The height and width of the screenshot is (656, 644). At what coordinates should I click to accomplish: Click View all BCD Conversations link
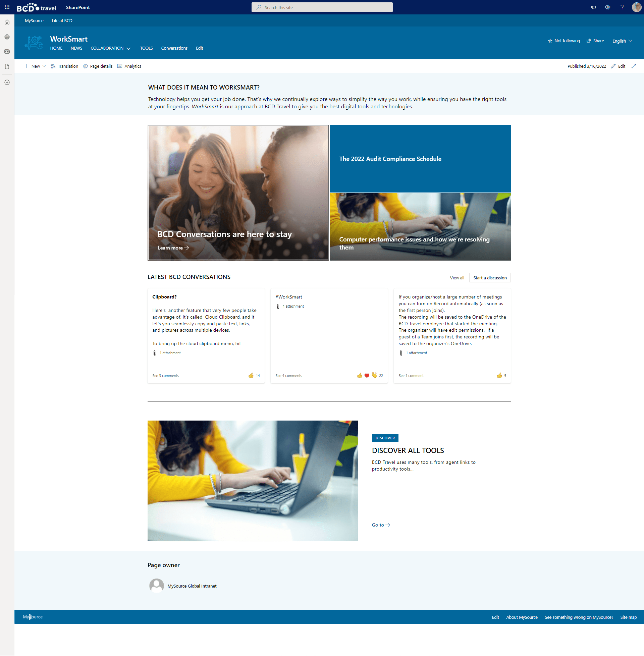click(x=457, y=277)
